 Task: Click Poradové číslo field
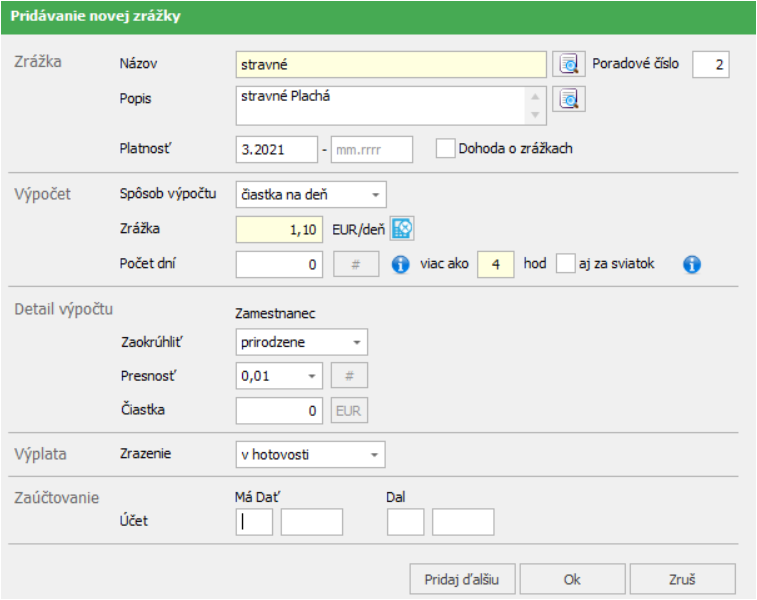711,64
